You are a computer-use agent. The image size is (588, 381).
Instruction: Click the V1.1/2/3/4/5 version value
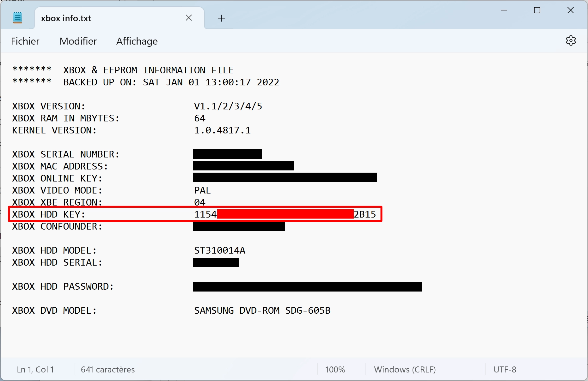228,106
